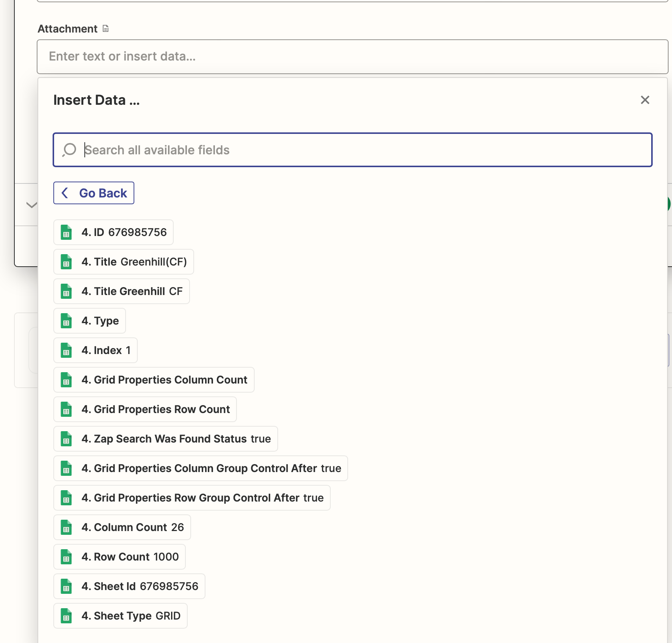Image resolution: width=672 pixels, height=643 pixels.
Task: Insert the 4. Row Count 1000 field
Action: coord(120,557)
